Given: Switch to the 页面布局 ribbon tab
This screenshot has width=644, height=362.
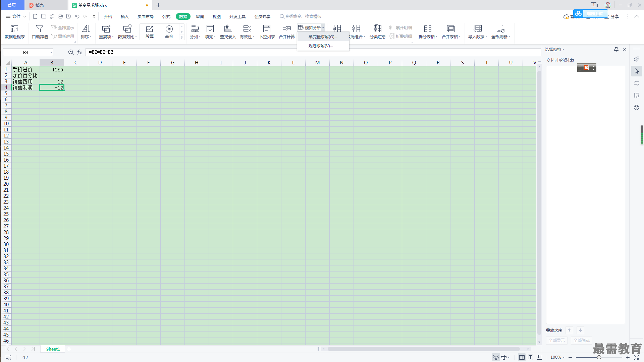Looking at the screenshot, I should [146, 16].
